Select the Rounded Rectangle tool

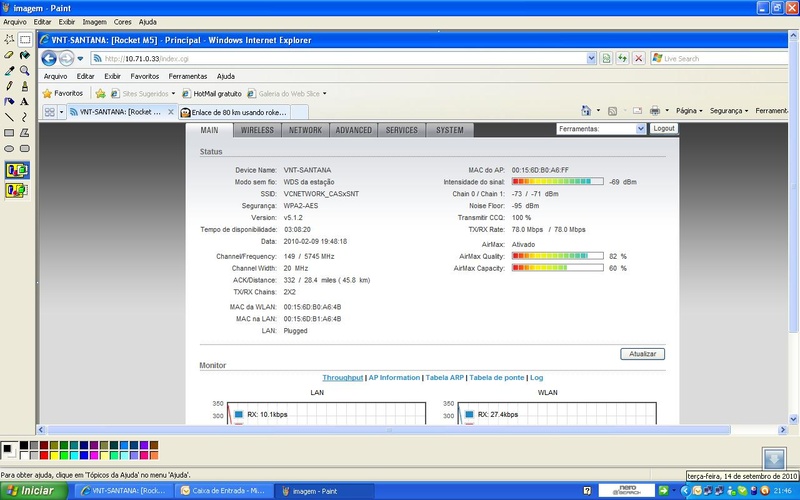pyautogui.click(x=24, y=148)
